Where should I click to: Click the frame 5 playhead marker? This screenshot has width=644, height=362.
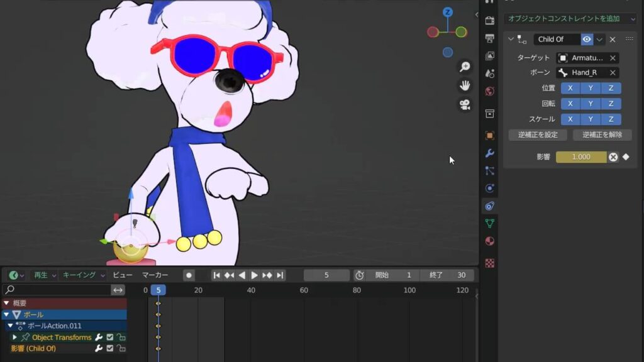click(158, 290)
